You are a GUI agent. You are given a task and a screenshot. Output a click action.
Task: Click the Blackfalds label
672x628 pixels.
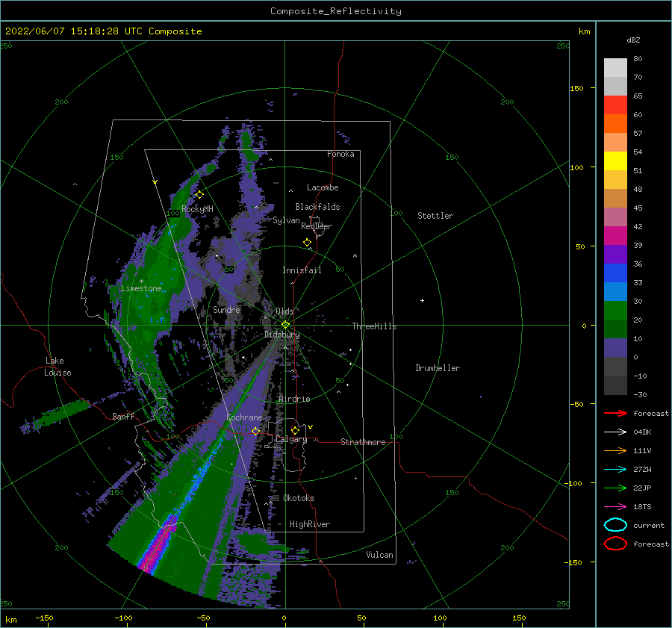tap(317, 207)
